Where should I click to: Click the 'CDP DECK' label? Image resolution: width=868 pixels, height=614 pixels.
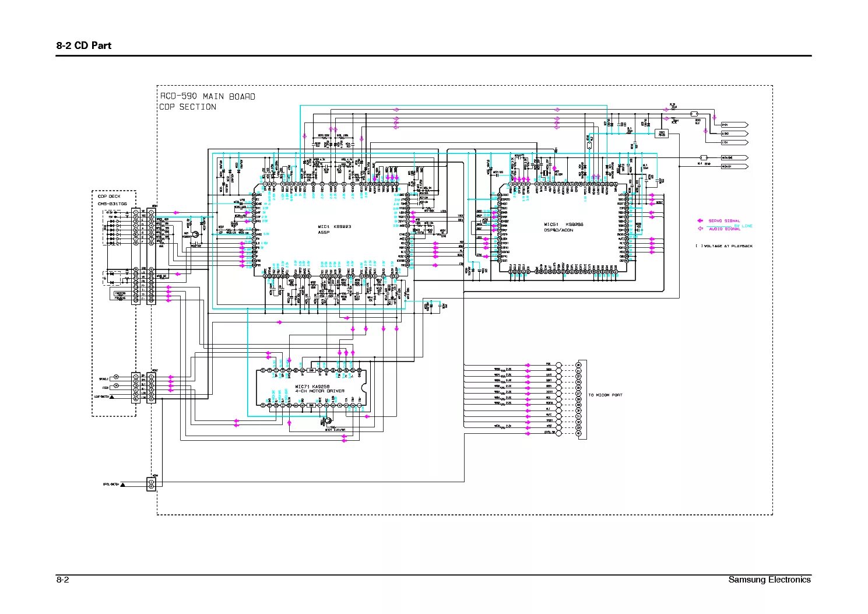(109, 197)
